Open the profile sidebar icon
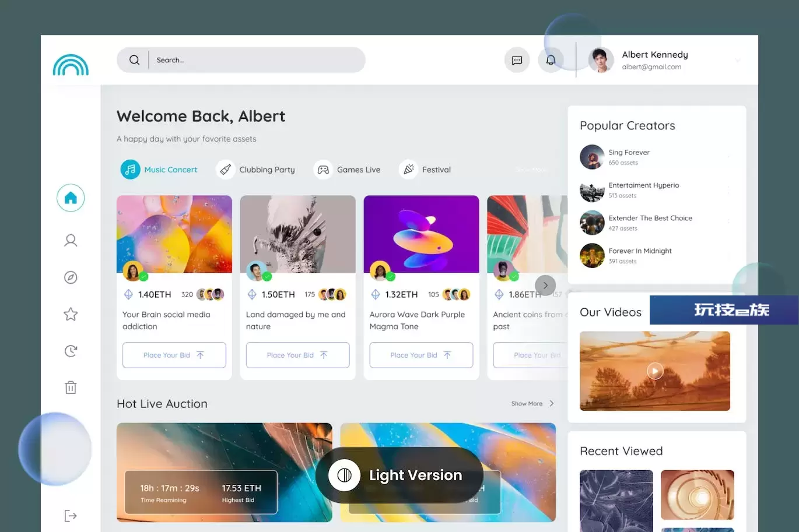This screenshot has width=799, height=532. click(x=71, y=241)
